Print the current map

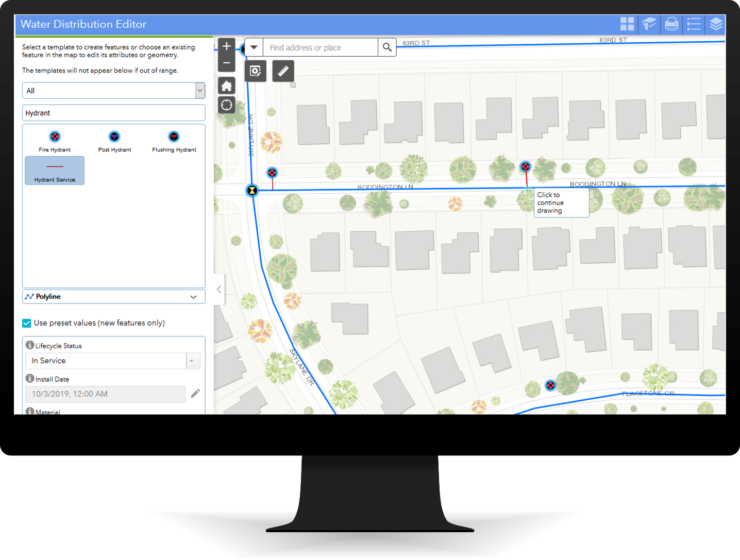point(671,24)
